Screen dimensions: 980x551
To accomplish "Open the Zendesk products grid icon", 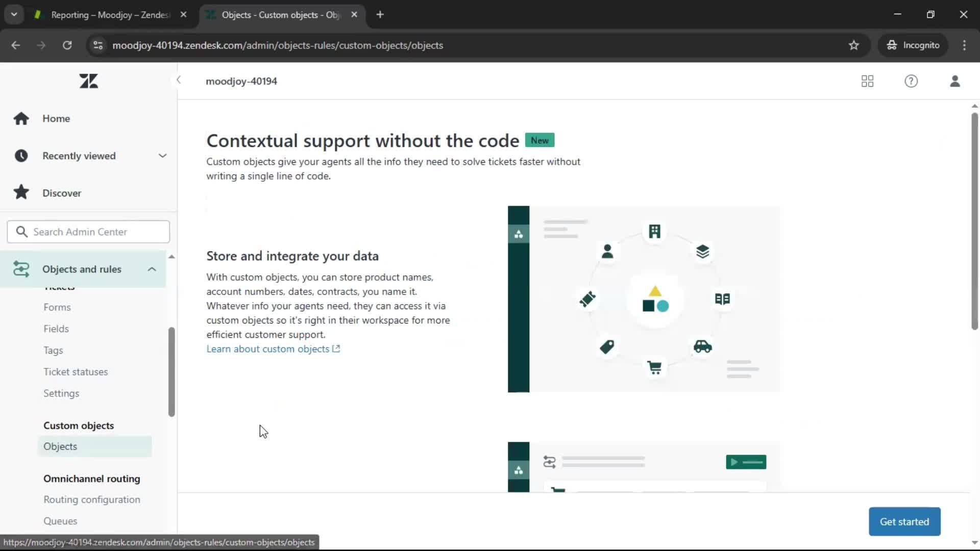I will pyautogui.click(x=867, y=81).
